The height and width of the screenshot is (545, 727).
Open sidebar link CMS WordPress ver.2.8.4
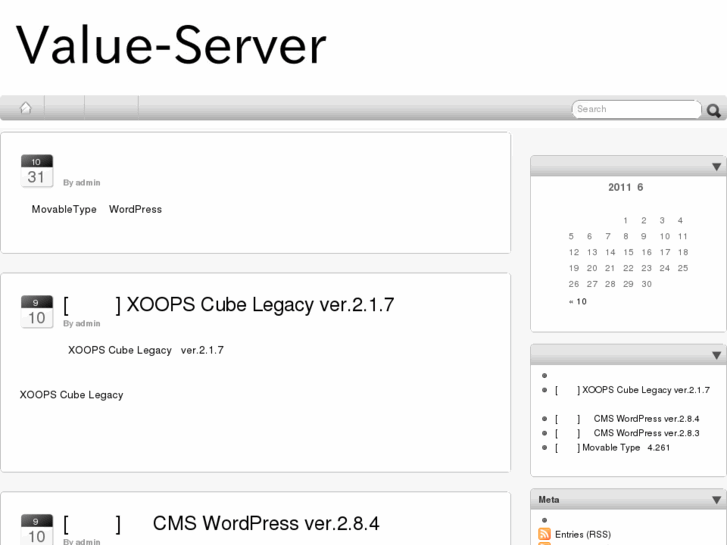(627, 419)
